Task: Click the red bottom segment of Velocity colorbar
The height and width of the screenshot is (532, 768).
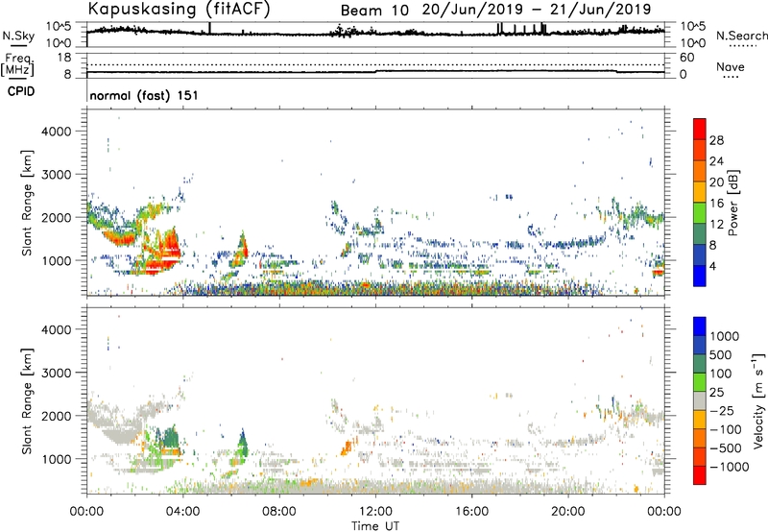Action: pyautogui.click(x=700, y=475)
